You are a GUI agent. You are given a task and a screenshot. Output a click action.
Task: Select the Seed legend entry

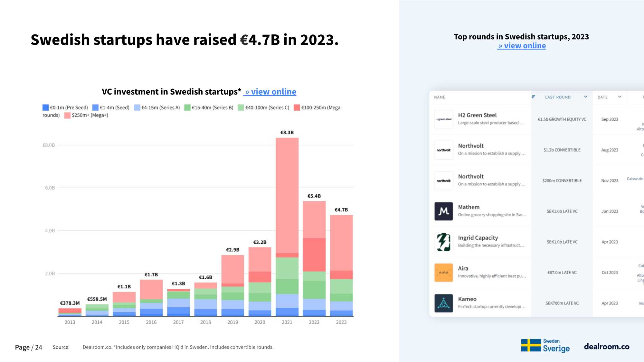pyautogui.click(x=111, y=107)
